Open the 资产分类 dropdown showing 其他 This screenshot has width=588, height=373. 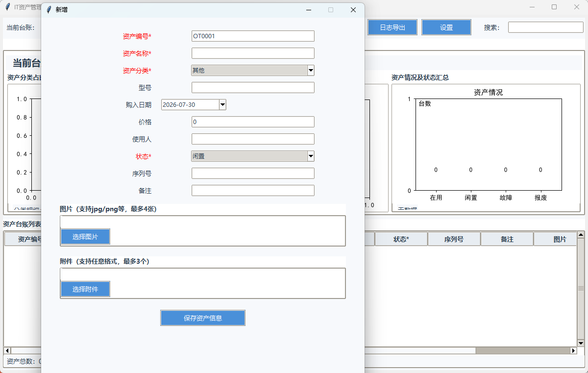[253, 71]
